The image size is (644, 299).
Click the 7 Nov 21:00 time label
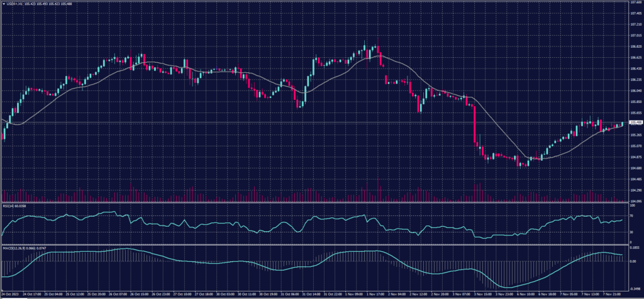(611, 293)
